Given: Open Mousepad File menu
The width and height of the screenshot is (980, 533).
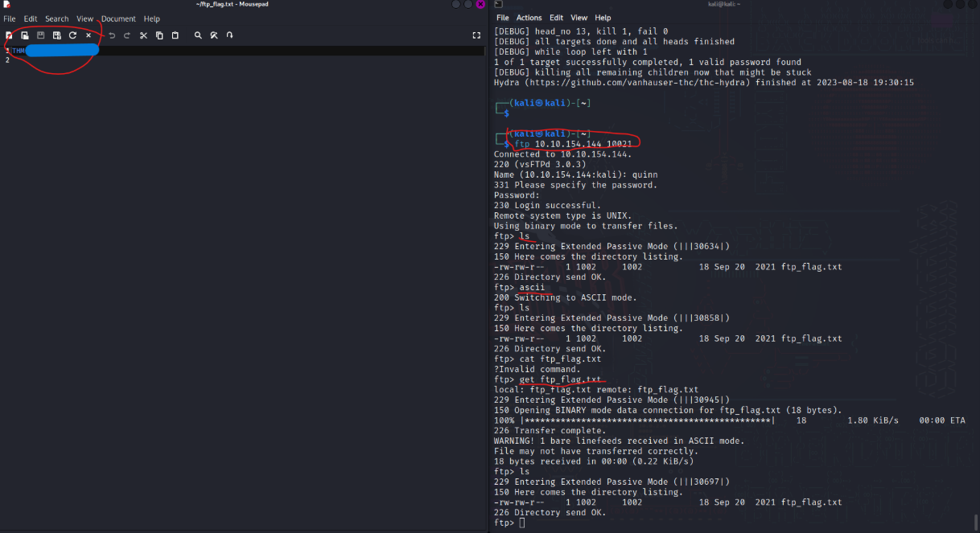Looking at the screenshot, I should [10, 18].
